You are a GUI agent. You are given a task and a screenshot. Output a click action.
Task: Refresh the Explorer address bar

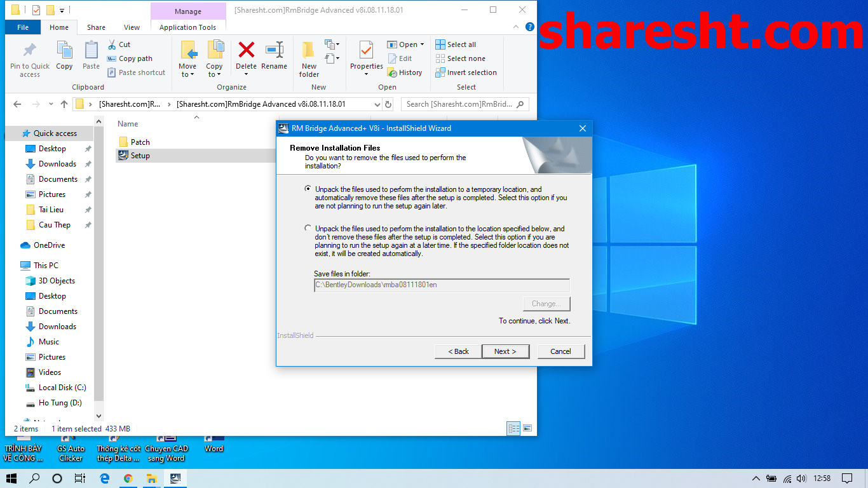[389, 104]
